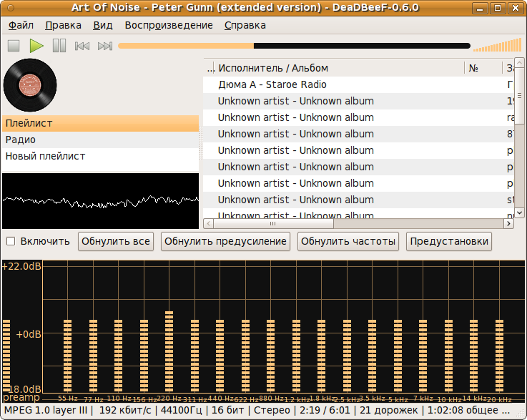Click the № column header
The height and width of the screenshot is (420, 527).
pos(483,68)
